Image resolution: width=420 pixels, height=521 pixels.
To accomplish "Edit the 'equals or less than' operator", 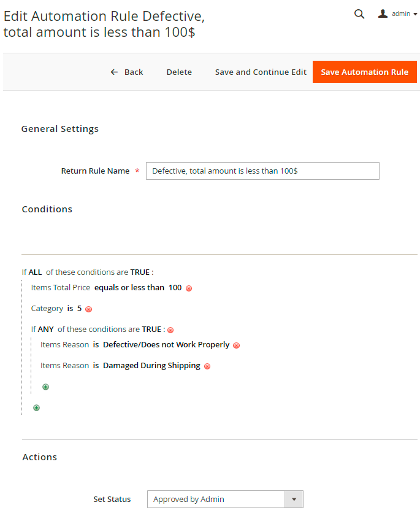I will pos(129,288).
